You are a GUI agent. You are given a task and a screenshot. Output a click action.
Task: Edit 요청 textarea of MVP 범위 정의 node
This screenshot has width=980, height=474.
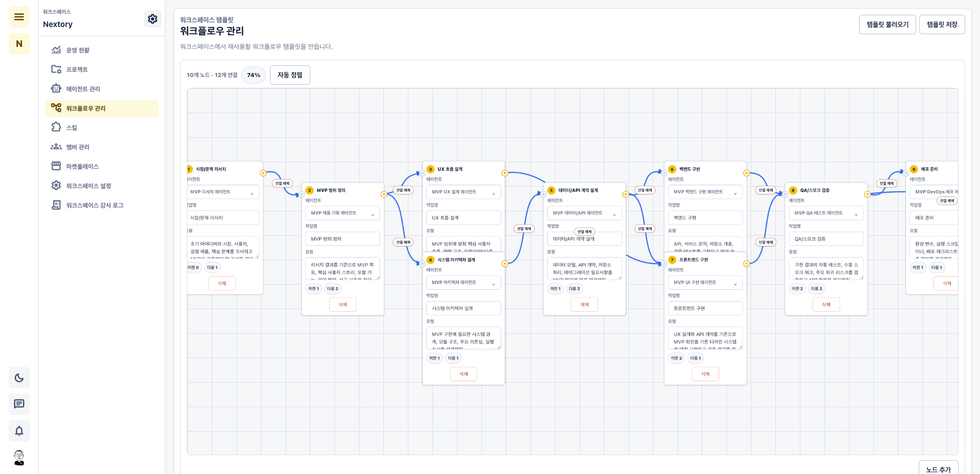click(342, 268)
